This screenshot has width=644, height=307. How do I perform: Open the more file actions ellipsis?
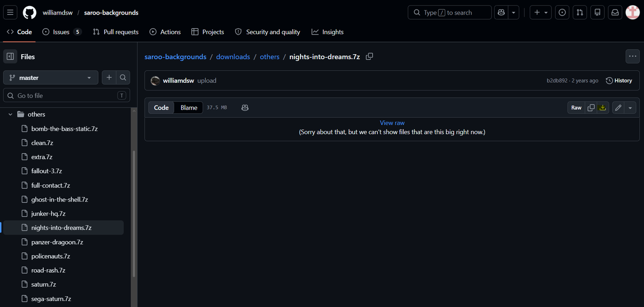pyautogui.click(x=633, y=56)
